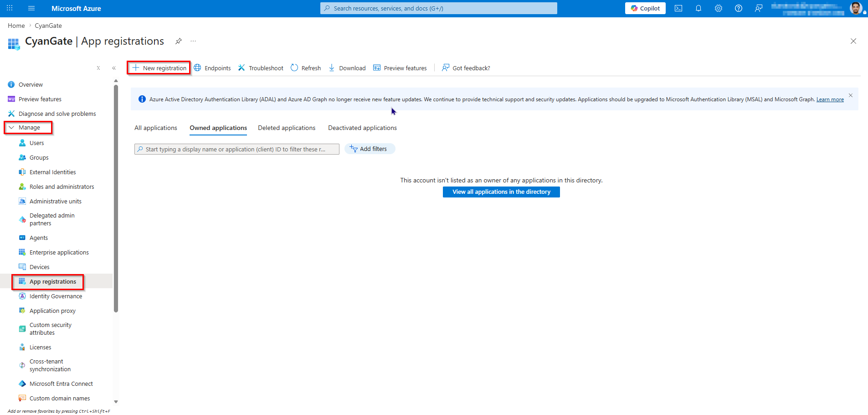Click the sidebar scrollbar up arrow

[116, 81]
